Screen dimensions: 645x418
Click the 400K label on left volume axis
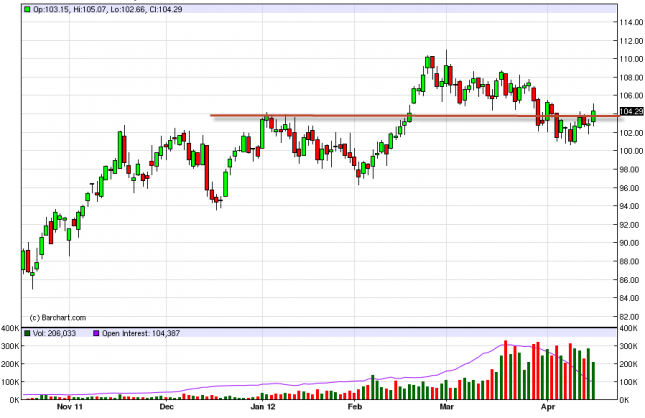point(10,328)
